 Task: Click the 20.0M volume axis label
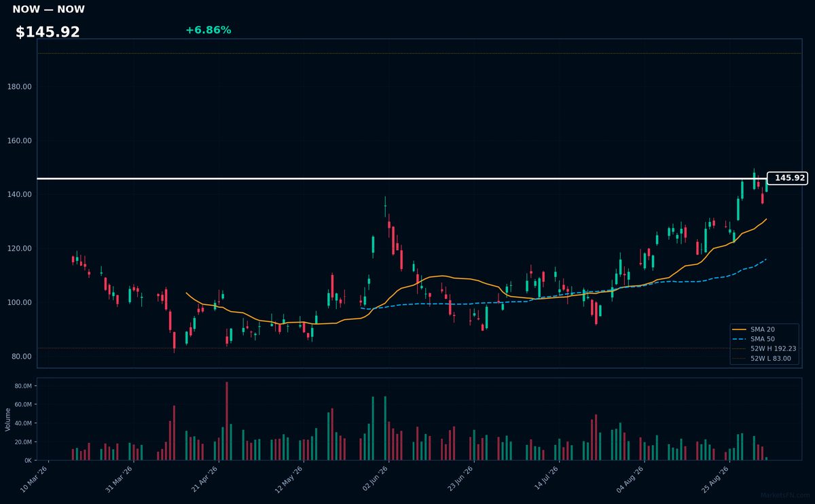click(23, 442)
